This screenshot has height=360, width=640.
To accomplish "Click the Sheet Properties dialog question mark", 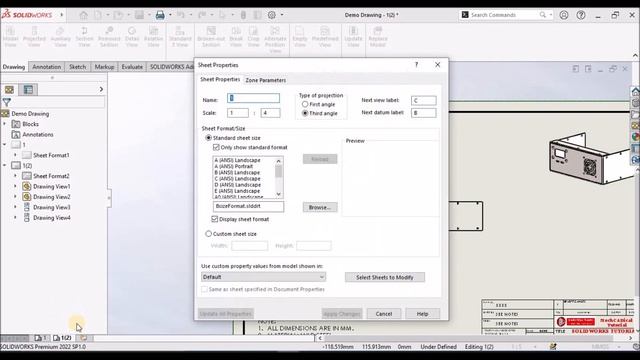I will (x=416, y=64).
